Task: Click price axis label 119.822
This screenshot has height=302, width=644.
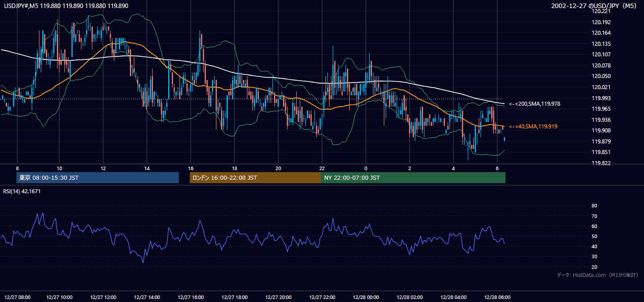Action: pos(601,163)
